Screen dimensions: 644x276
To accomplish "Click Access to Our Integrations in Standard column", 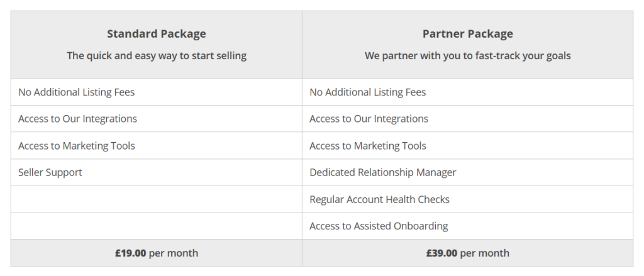I will [77, 119].
